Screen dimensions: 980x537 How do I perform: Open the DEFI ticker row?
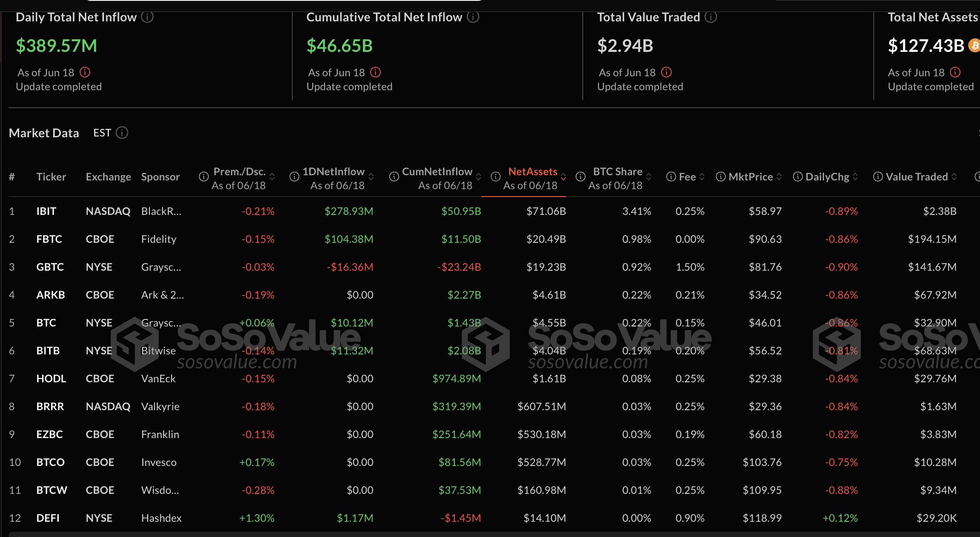coord(48,518)
